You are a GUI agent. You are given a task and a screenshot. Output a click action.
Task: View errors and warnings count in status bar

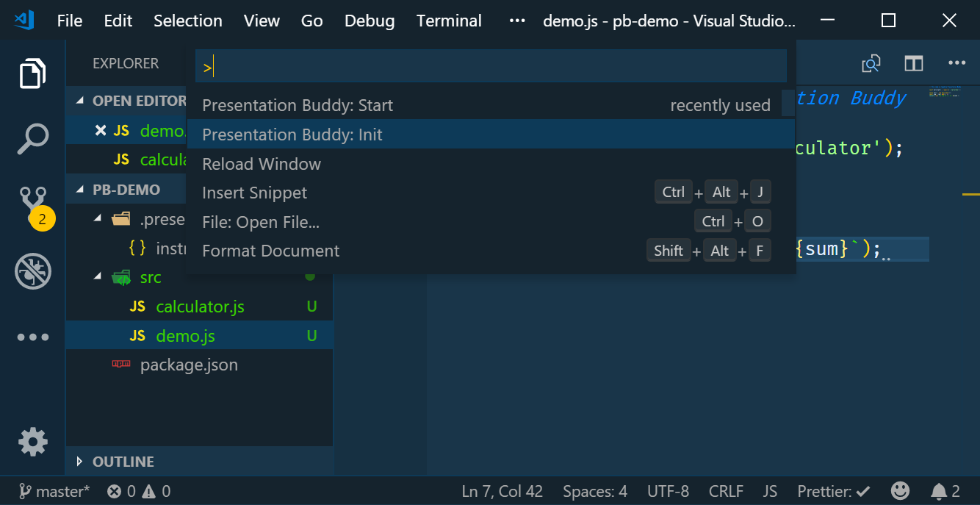[x=138, y=491]
